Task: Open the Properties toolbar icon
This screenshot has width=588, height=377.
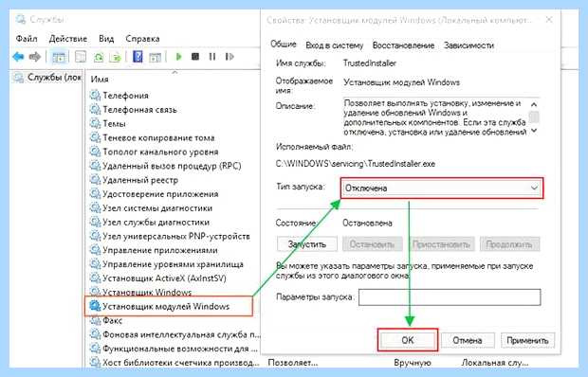Action: coord(81,57)
